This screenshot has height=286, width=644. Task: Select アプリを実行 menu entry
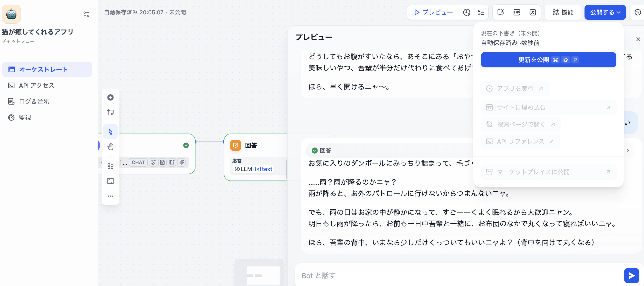click(514, 88)
